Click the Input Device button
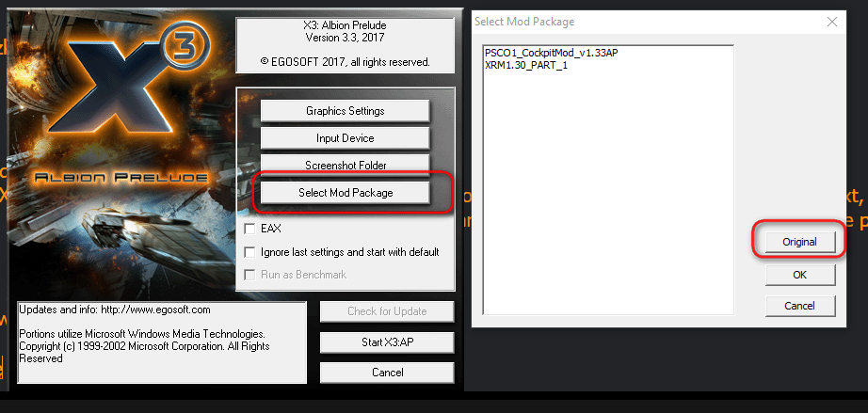Image resolution: width=868 pixels, height=413 pixels. coord(345,138)
